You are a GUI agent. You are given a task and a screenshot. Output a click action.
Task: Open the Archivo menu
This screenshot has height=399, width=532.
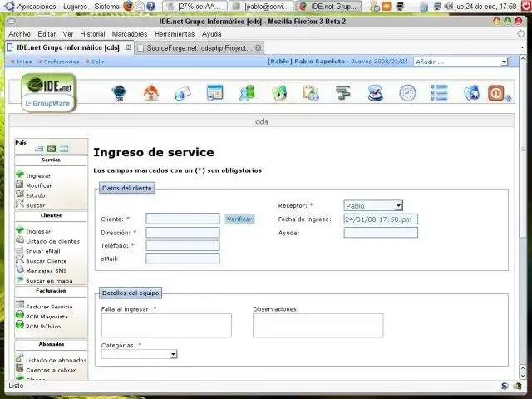pos(19,34)
